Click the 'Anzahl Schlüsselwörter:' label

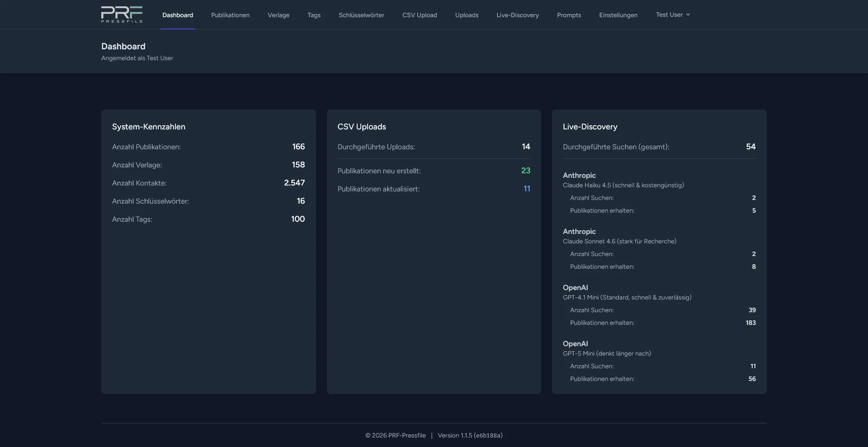tap(151, 201)
